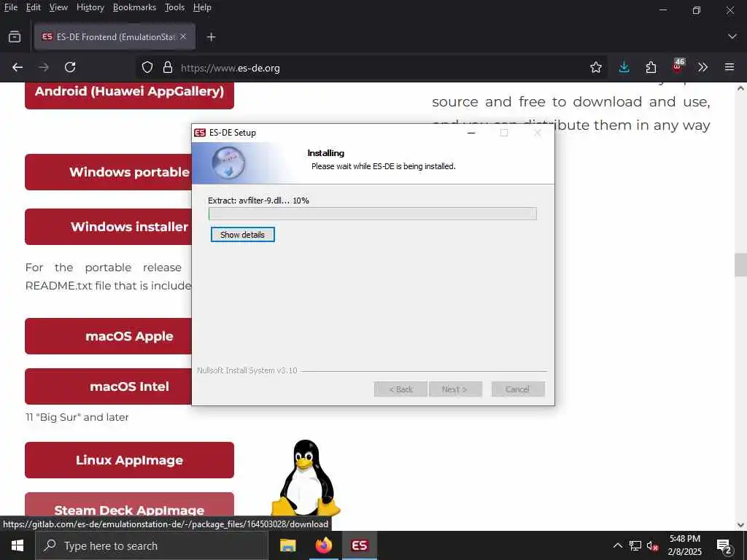Minimize the ES-DE Setup dialog
This screenshot has width=747, height=560.
(x=471, y=133)
